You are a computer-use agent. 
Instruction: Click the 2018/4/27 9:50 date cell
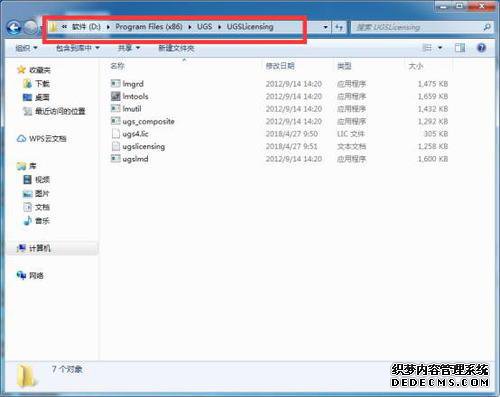[291, 134]
